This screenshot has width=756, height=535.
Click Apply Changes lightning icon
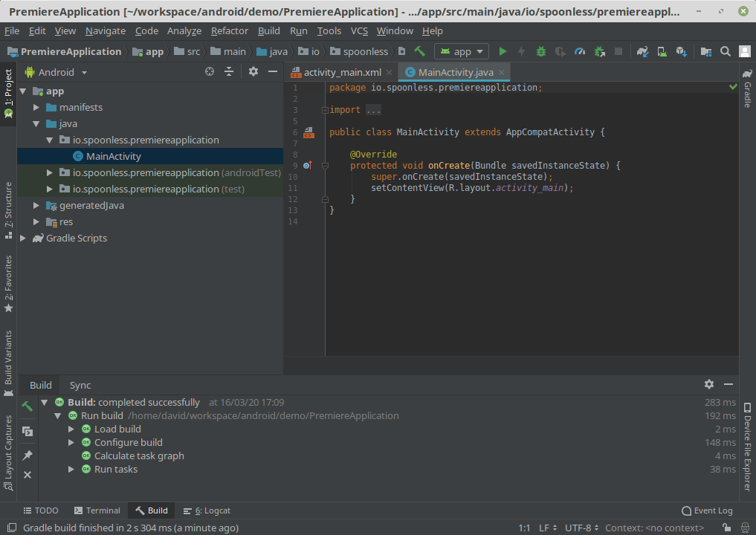click(521, 51)
